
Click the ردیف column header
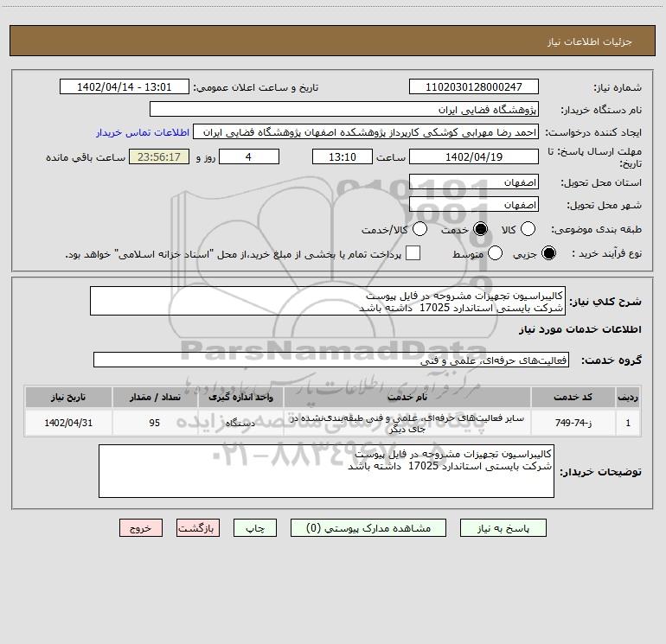(628, 398)
